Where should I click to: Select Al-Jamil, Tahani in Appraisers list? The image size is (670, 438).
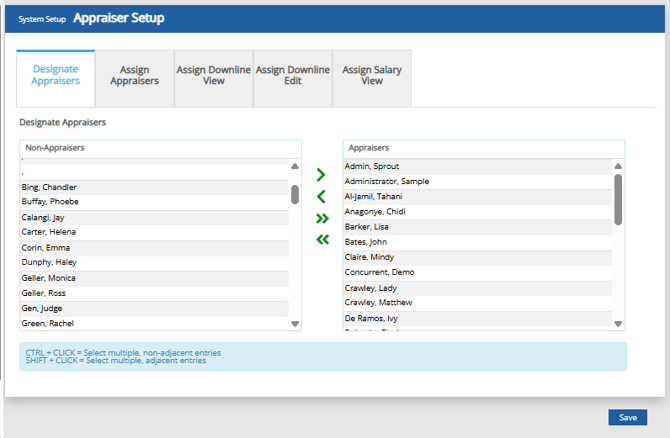[x=374, y=196]
